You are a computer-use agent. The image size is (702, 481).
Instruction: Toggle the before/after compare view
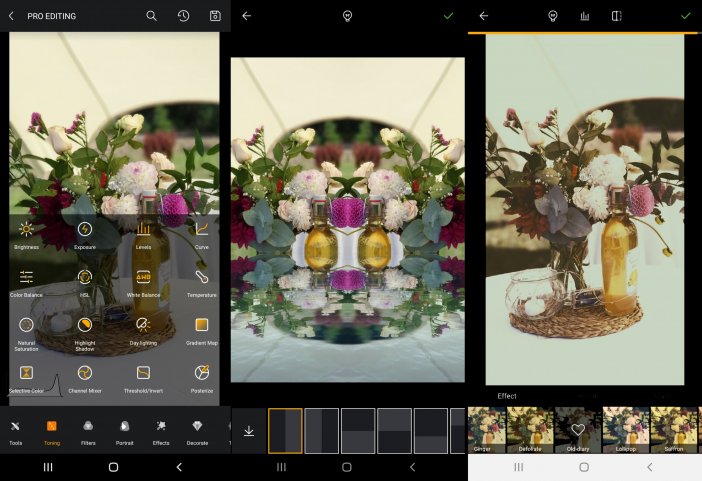point(616,16)
